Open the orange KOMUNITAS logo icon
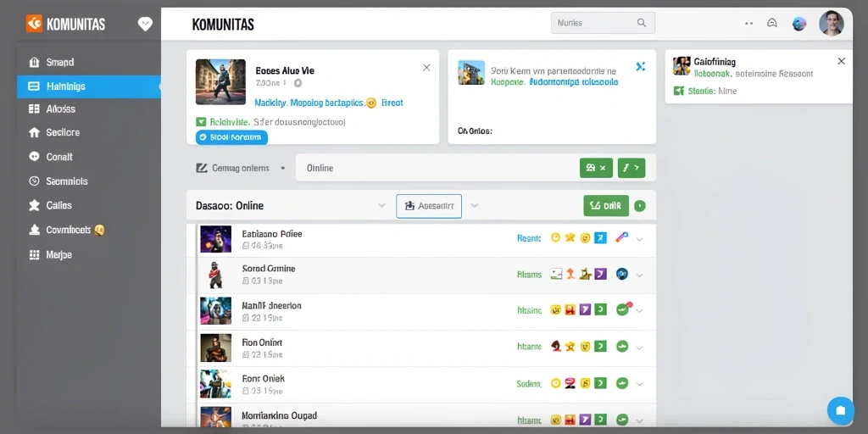The width and height of the screenshot is (868, 434). click(34, 24)
